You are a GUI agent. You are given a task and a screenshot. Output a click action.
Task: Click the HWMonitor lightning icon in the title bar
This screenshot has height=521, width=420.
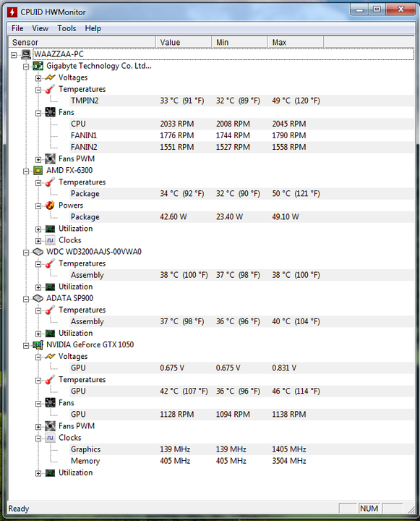[x=12, y=12]
